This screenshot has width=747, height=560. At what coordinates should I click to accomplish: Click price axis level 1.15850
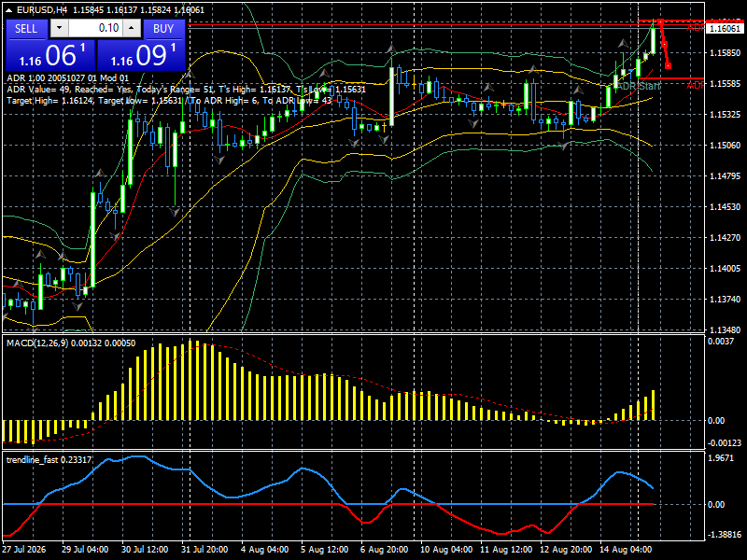pos(726,53)
